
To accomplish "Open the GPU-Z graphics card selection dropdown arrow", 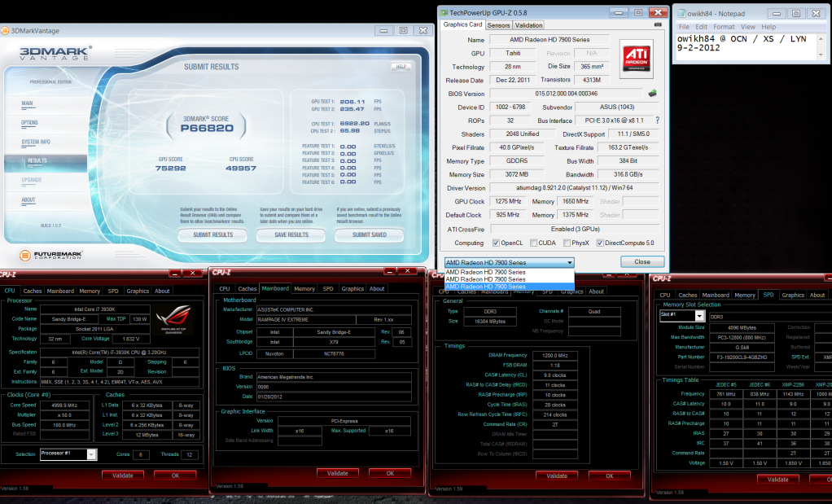I will [569, 263].
